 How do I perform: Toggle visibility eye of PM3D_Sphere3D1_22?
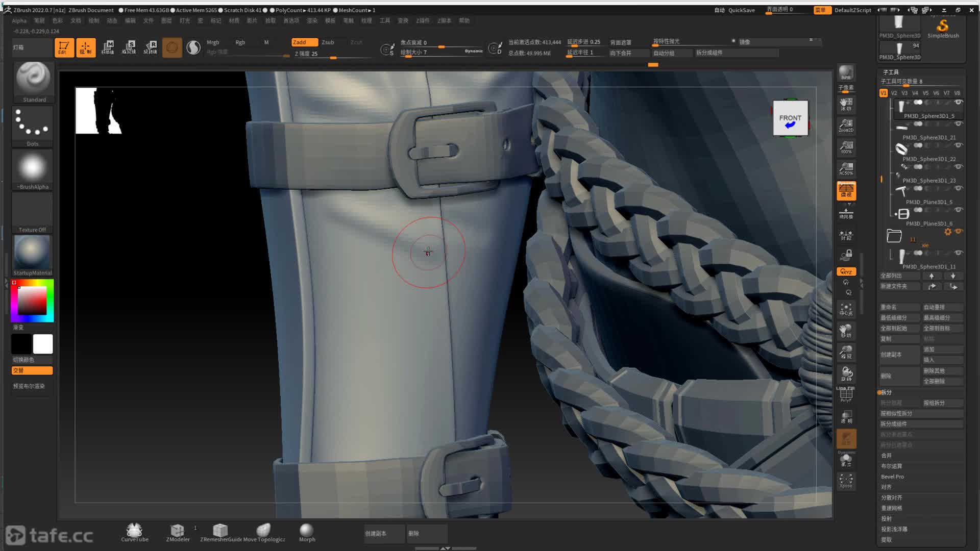point(959,145)
